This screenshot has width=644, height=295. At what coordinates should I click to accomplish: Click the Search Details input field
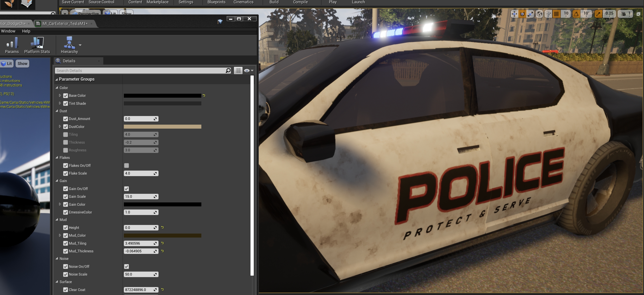click(140, 70)
